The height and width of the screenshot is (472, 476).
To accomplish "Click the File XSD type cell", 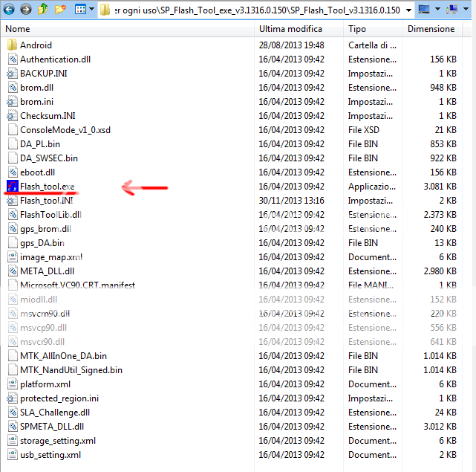I will [364, 130].
